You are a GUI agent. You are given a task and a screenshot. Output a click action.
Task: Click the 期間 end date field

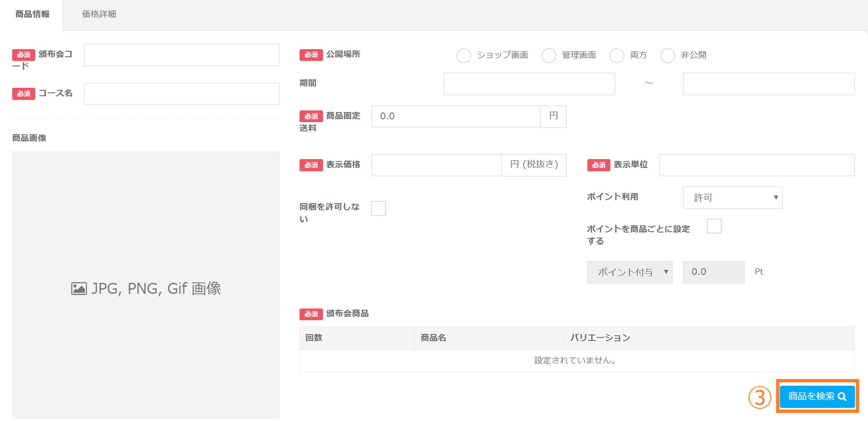[768, 84]
